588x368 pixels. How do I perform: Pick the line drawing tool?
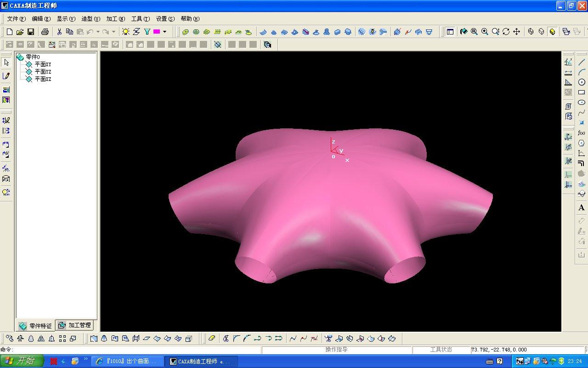tap(582, 62)
